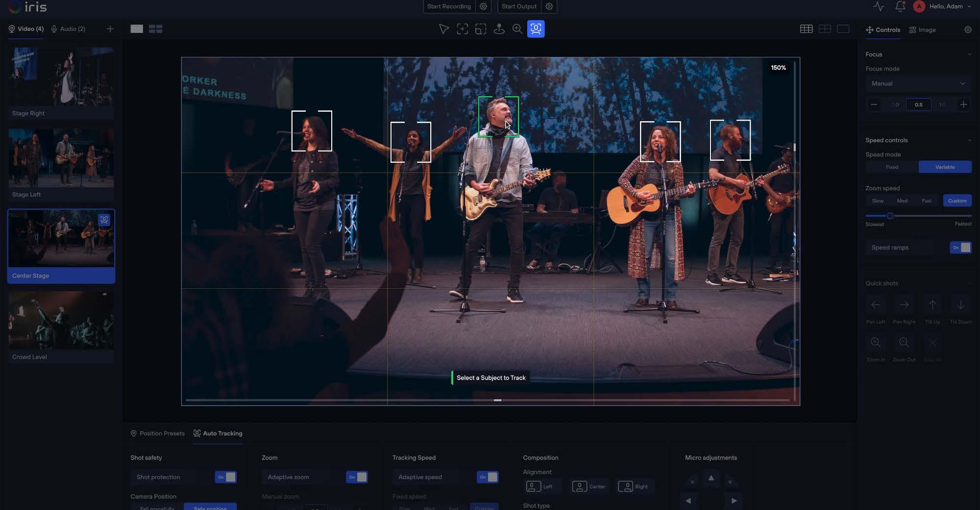The height and width of the screenshot is (510, 980).
Task: Open the Image tab
Action: (x=922, y=30)
